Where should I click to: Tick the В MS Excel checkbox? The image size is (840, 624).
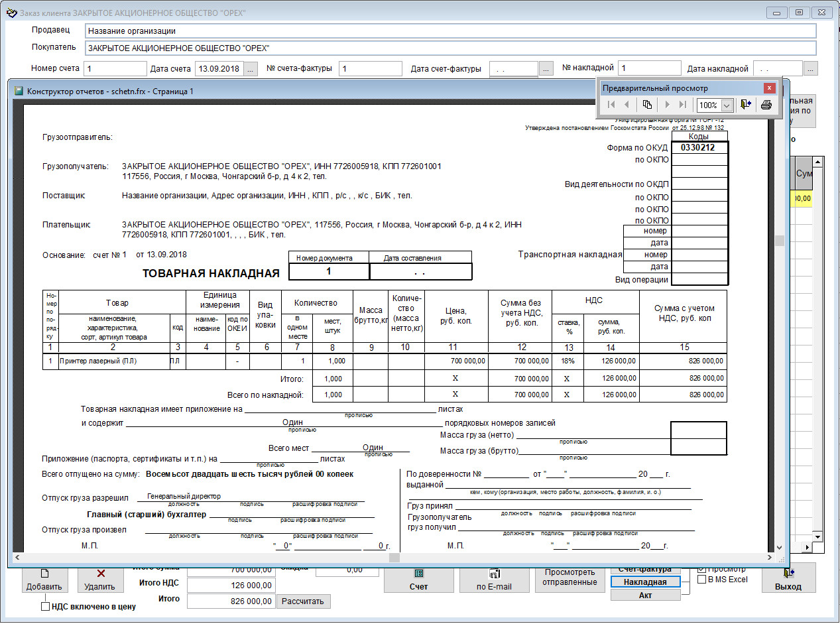click(702, 580)
